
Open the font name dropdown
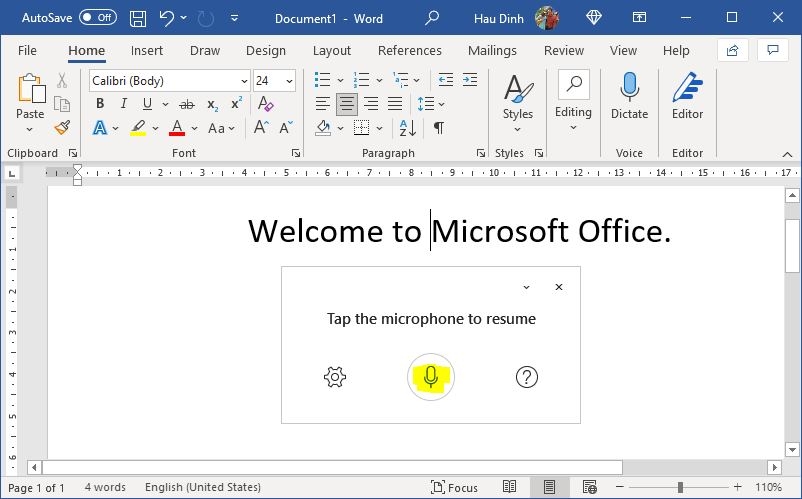(x=244, y=81)
